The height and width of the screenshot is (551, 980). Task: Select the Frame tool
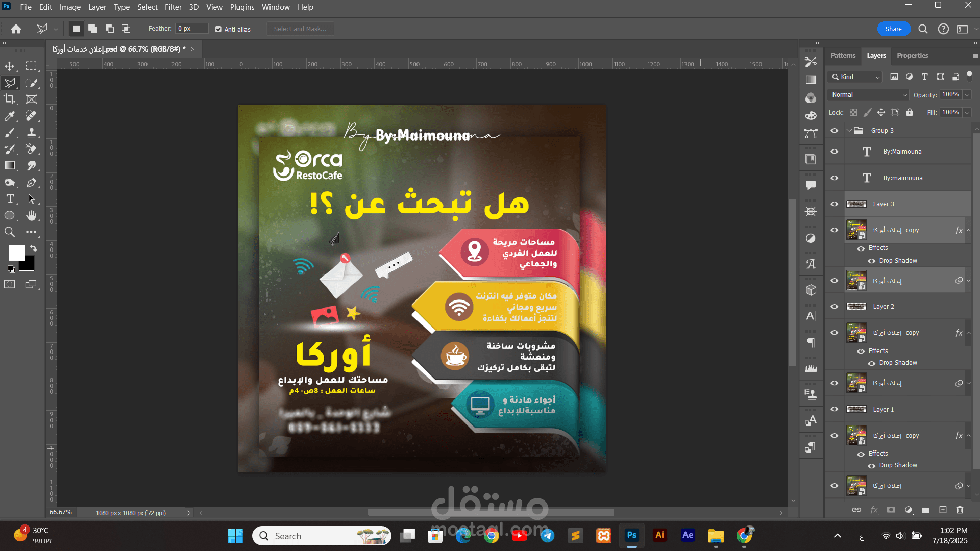[x=32, y=99]
